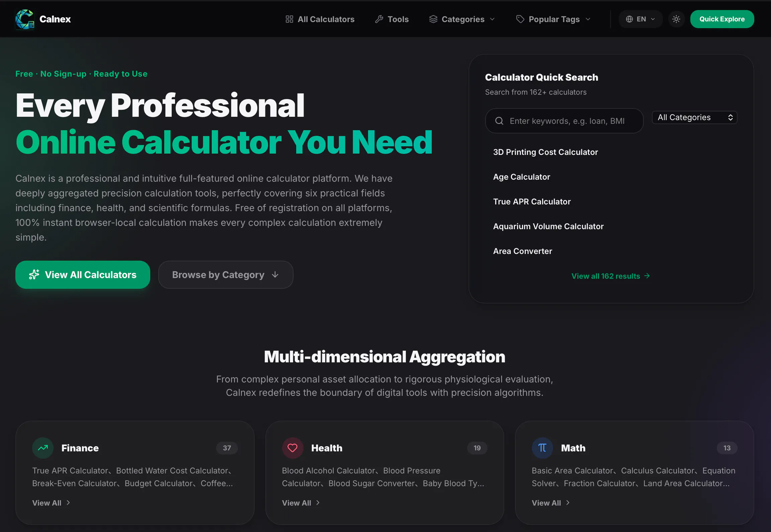Click the Math card title
Viewport: 771px width, 532px height.
point(574,448)
